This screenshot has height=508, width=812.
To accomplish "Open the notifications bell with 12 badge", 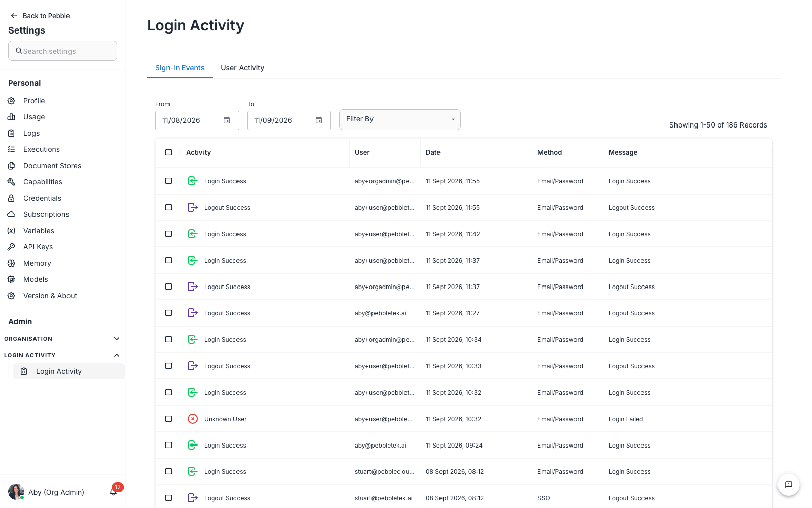I will click(114, 491).
